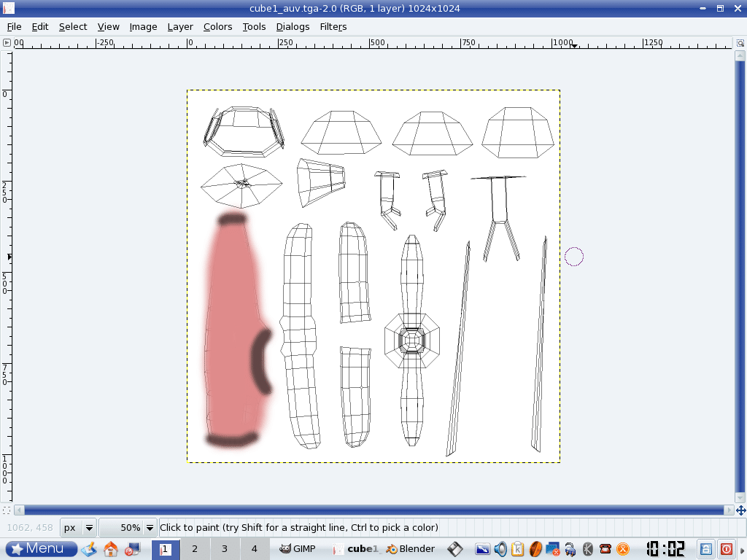
Task: Switch to the GIMP taskbar window
Action: [299, 548]
